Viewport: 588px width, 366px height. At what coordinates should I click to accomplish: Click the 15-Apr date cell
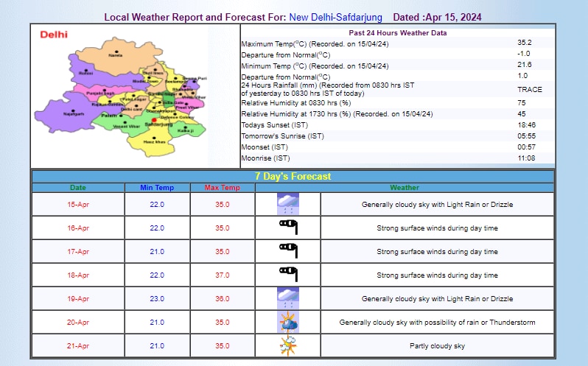(x=78, y=205)
